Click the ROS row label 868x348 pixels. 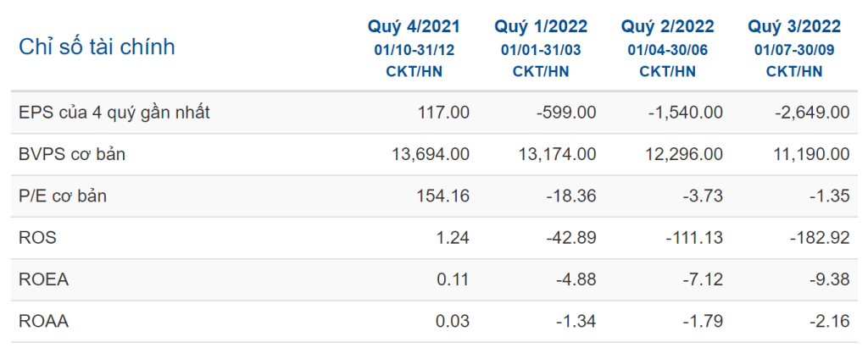[x=37, y=239]
